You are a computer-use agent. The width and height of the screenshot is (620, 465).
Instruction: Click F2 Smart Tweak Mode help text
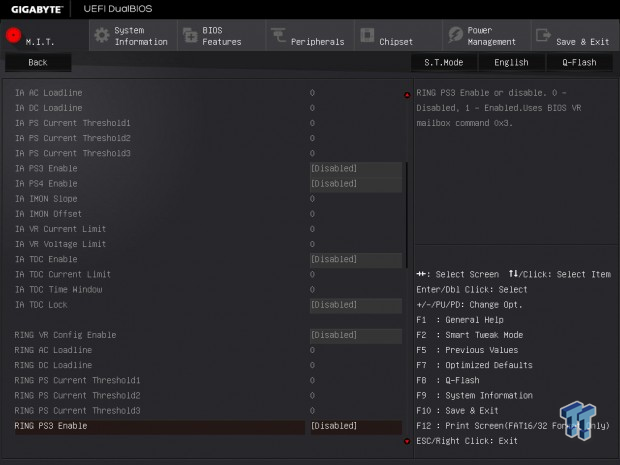[470, 335]
